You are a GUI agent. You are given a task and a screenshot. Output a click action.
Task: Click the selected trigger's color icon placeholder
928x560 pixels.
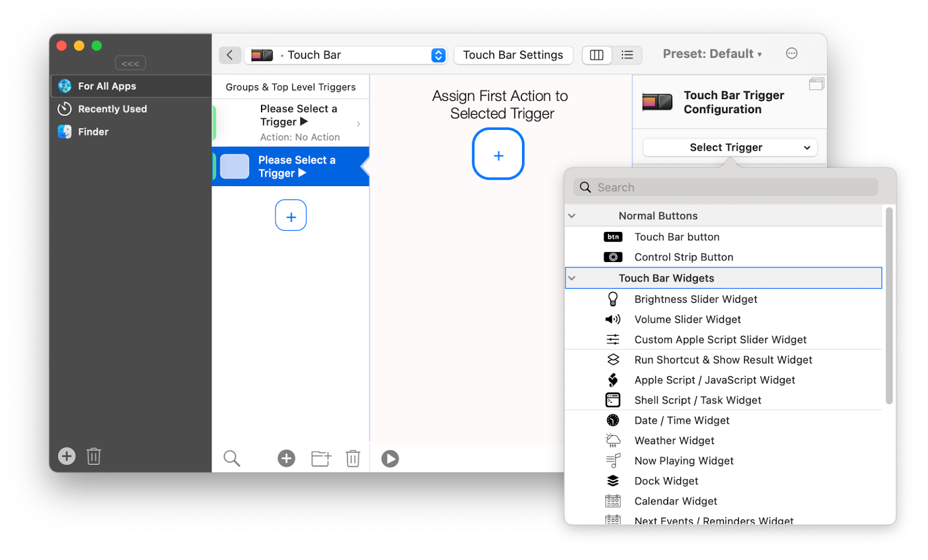235,166
